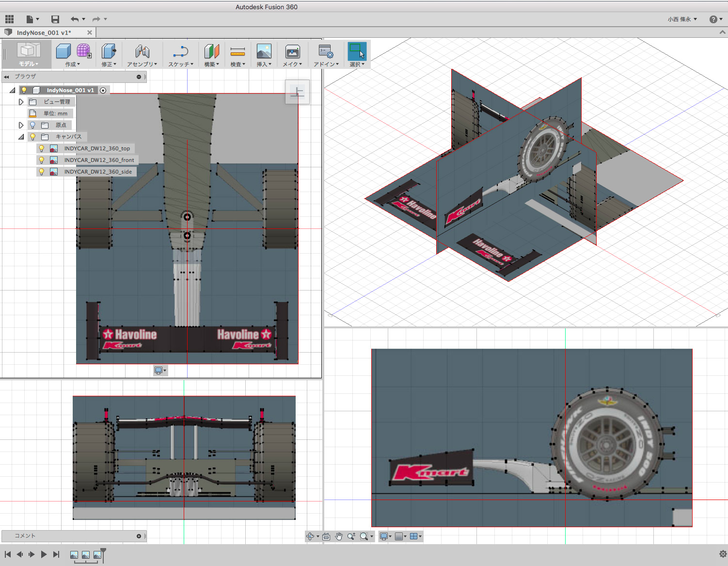Open the 構築 menu

(x=212, y=64)
